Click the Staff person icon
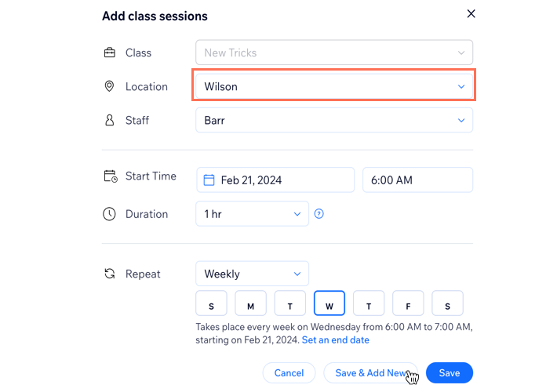 point(110,120)
